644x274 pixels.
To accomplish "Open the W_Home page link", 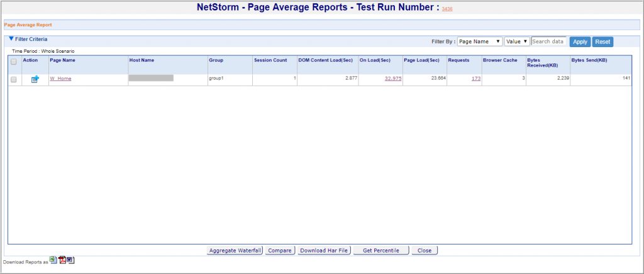I will click(x=60, y=79).
